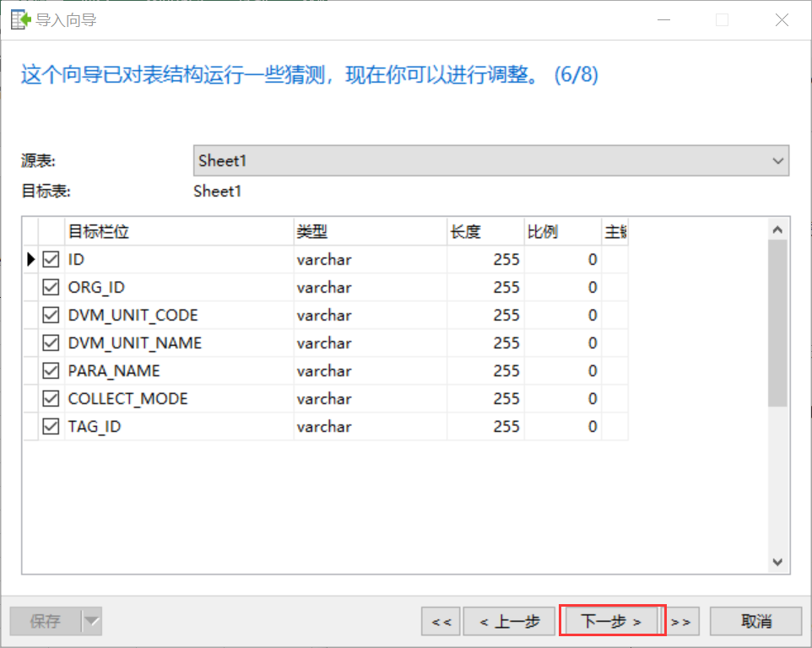Image resolution: width=812 pixels, height=648 pixels.
Task: Disable the PARA_NAME field checkbox
Action: (x=51, y=370)
